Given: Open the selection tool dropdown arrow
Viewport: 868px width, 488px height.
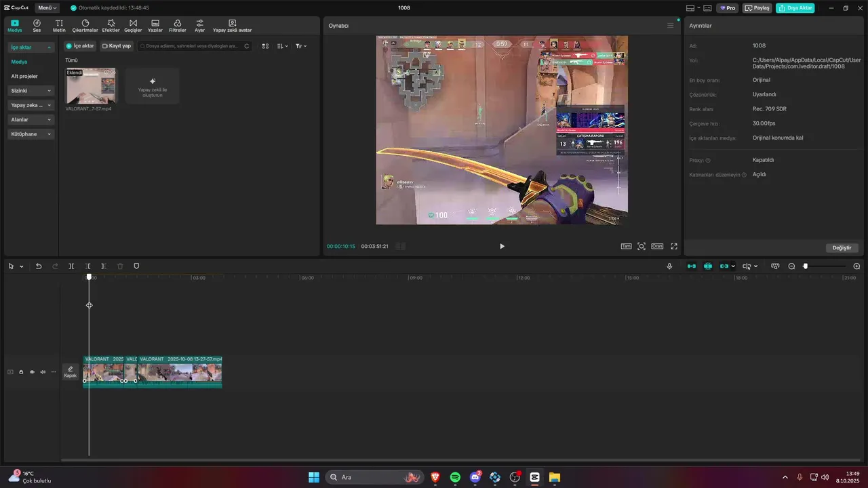Looking at the screenshot, I should point(22,266).
